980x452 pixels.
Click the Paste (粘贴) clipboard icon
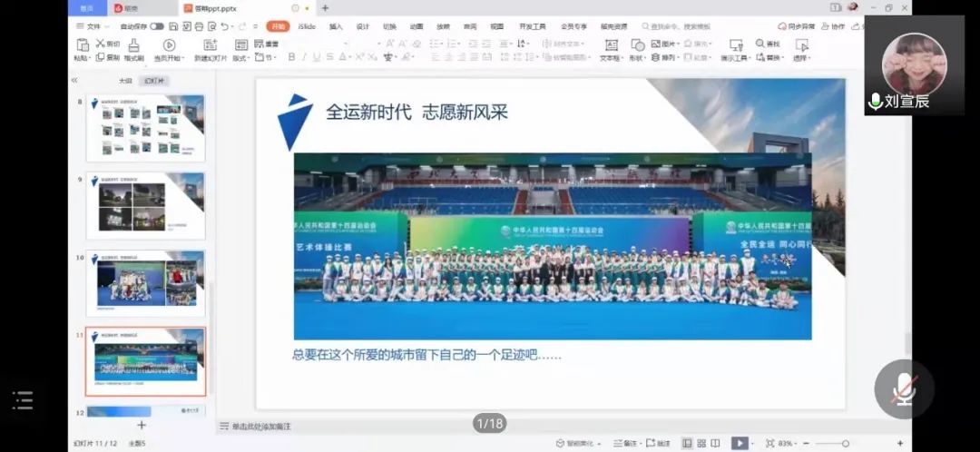click(83, 44)
